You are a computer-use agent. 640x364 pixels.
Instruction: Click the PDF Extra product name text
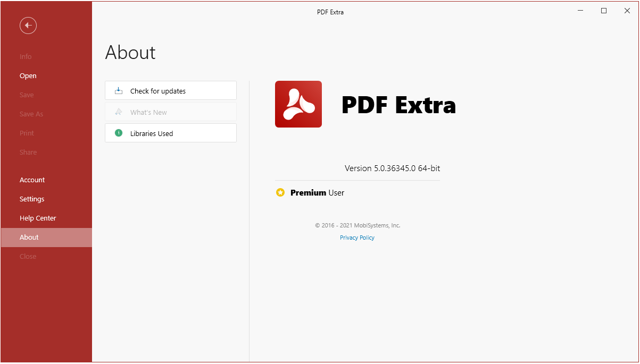tap(398, 105)
